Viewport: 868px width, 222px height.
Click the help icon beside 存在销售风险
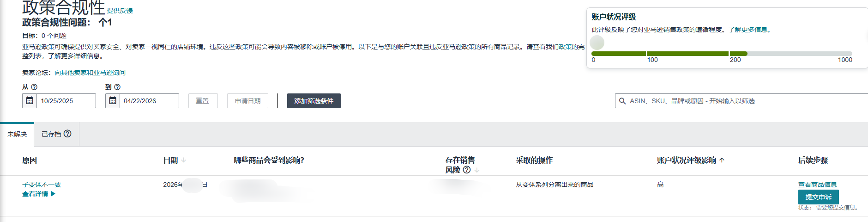pos(467,170)
